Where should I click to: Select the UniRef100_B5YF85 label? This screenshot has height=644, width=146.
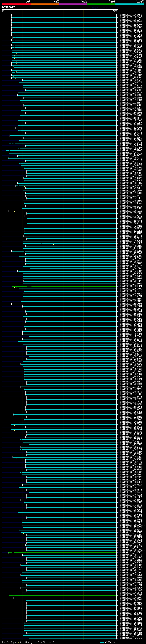click(x=131, y=213)
